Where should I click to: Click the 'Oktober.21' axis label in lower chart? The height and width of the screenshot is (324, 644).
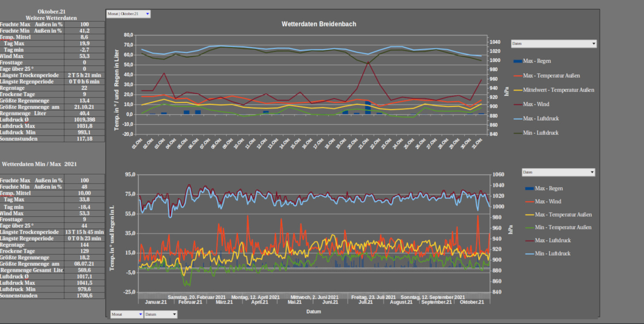pos(472,302)
